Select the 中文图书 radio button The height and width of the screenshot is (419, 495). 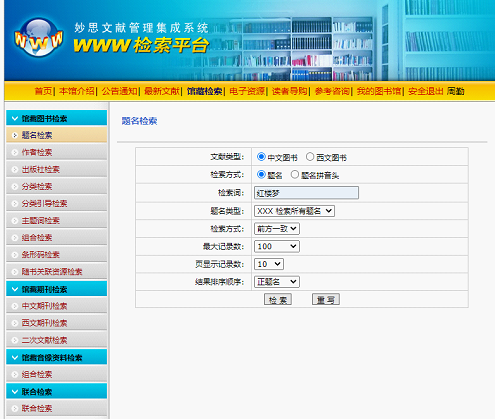point(261,157)
